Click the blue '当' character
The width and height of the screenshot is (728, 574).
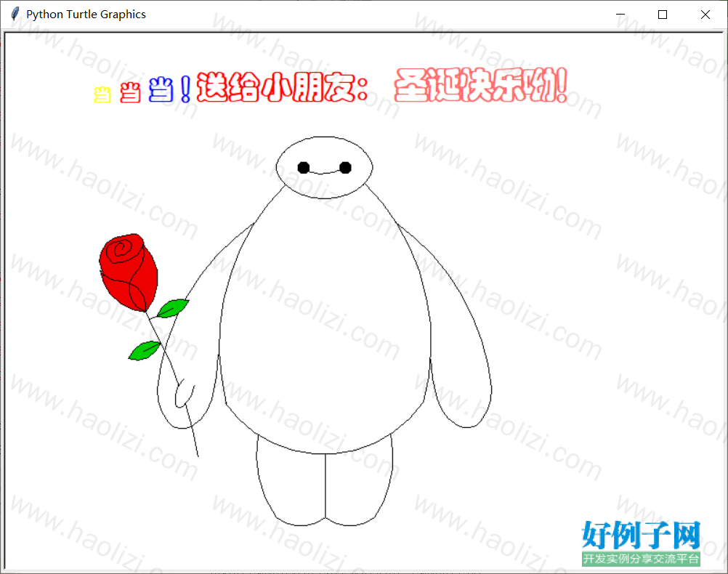[161, 89]
